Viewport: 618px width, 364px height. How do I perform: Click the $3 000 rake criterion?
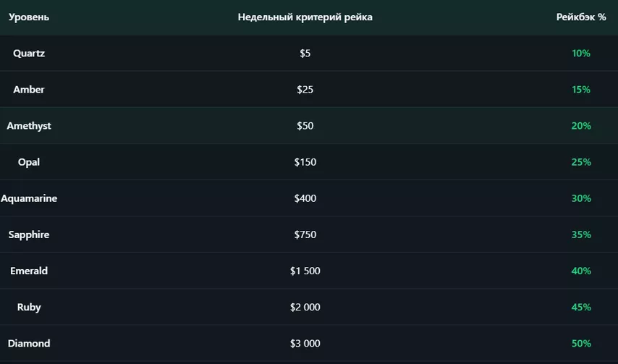click(305, 343)
